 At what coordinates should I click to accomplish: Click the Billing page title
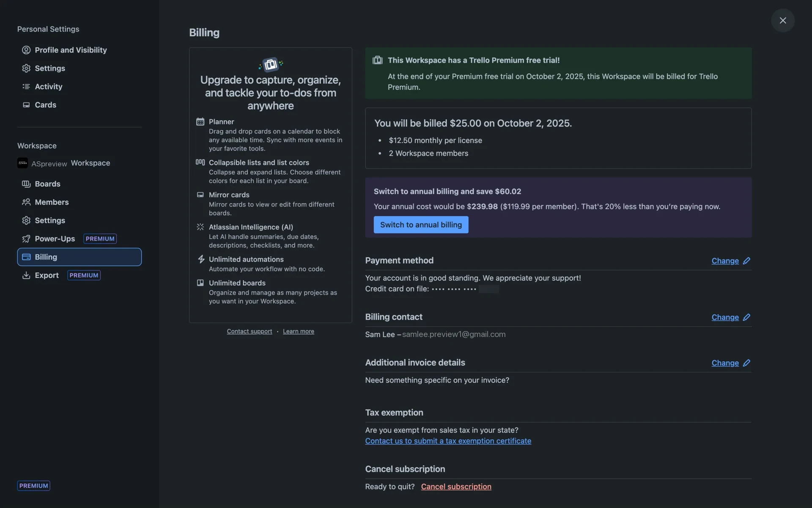204,33
